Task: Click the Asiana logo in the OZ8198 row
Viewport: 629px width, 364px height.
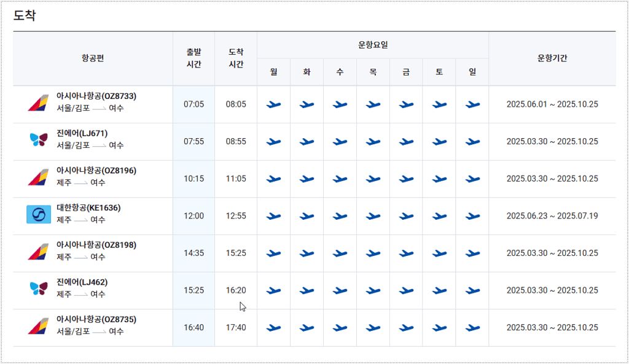Action: [x=38, y=252]
